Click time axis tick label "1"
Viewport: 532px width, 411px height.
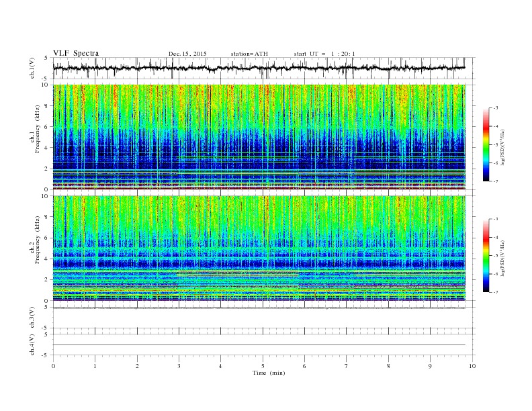pyautogui.click(x=95, y=366)
